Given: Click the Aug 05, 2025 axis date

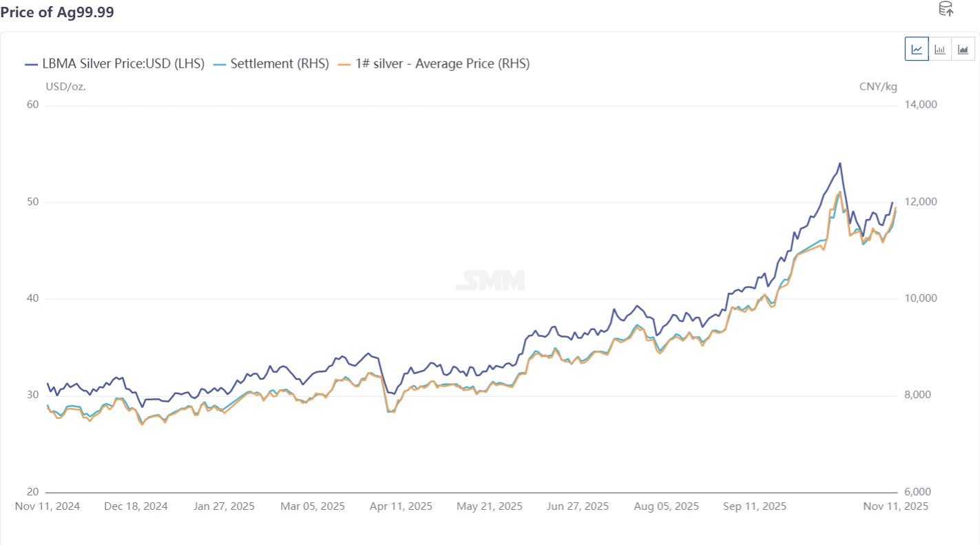Looking at the screenshot, I should pos(667,506).
